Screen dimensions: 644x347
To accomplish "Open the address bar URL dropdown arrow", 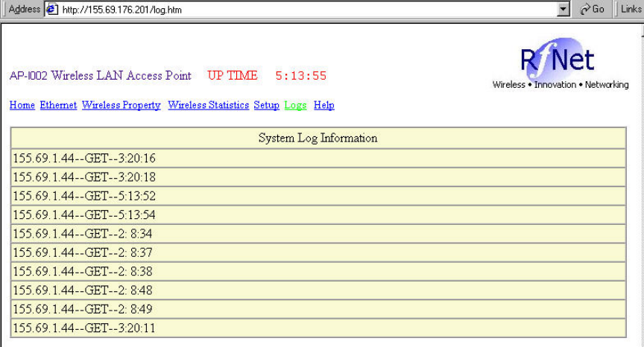I will (x=563, y=9).
